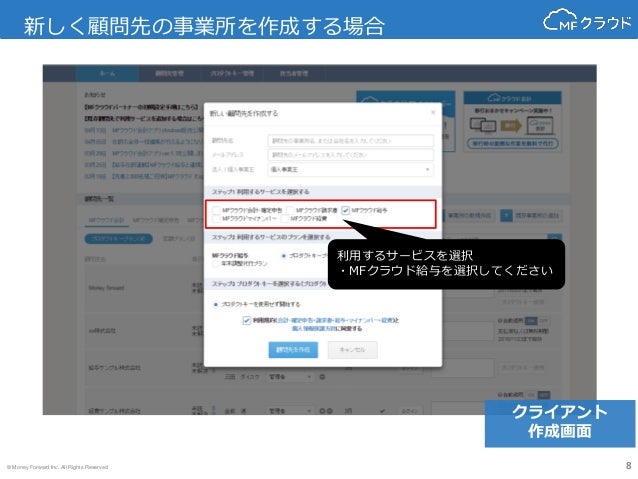Open the プロダクトキー管理 navigation tab

coord(232,74)
